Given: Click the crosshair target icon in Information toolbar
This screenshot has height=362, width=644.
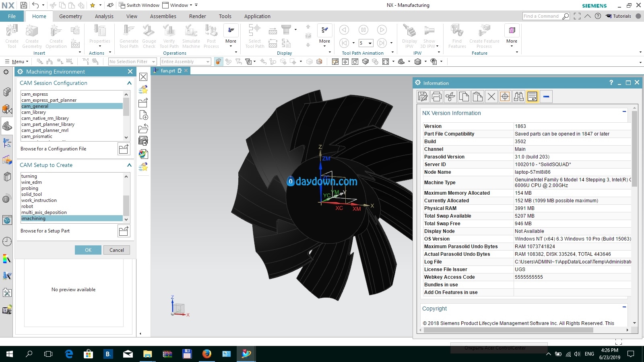Looking at the screenshot, I should coord(505,97).
